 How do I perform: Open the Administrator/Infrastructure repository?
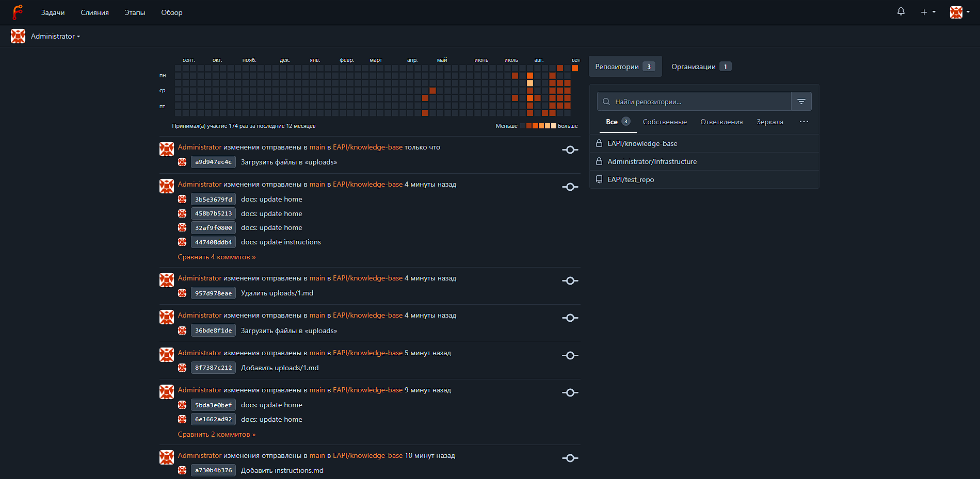click(x=652, y=161)
